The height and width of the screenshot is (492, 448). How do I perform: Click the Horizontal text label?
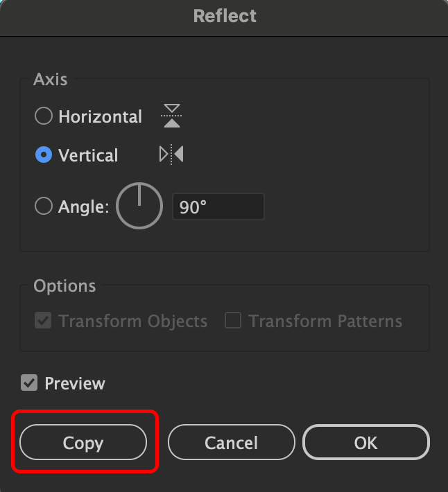coord(100,117)
